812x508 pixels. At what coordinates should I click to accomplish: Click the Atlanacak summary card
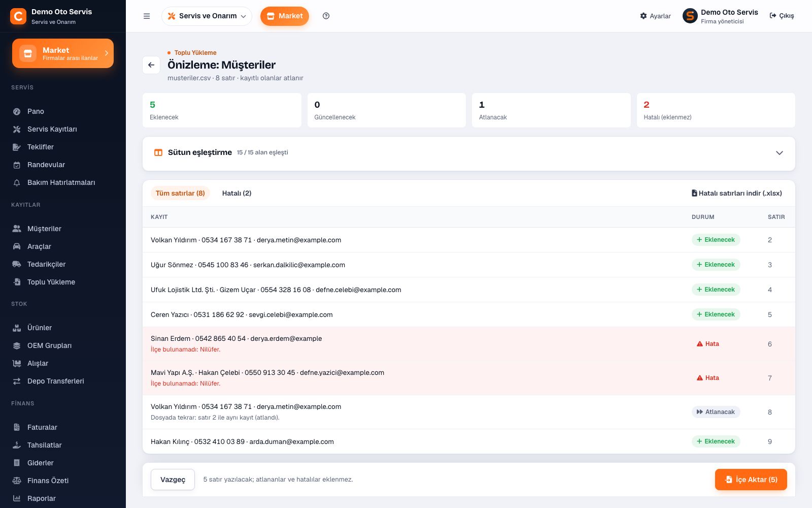pos(551,110)
